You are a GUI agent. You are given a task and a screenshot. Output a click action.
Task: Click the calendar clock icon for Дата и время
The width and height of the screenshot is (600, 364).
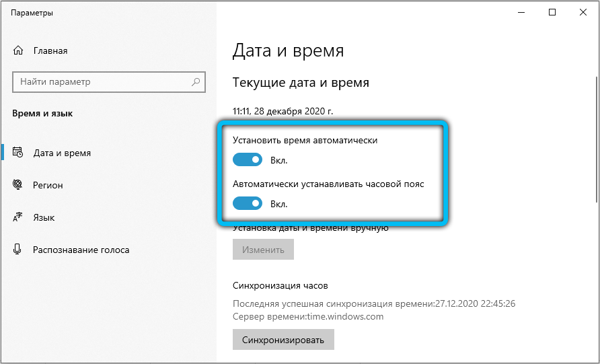click(x=18, y=153)
